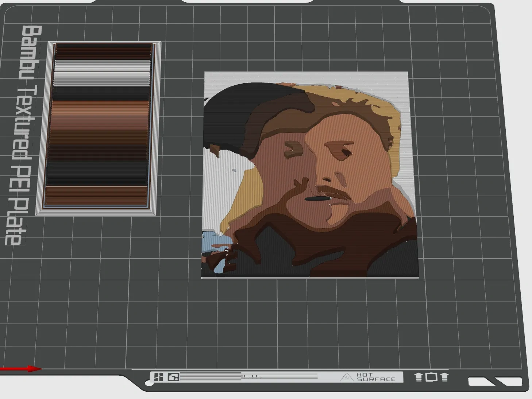Click the red X-axis arrow
Viewport: 532px width, 399px height.
click(22, 369)
